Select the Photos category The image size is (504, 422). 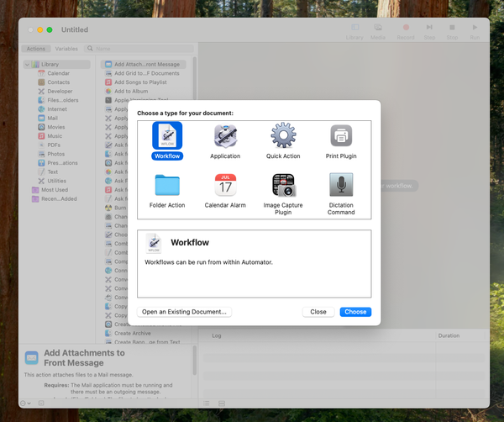pos(57,154)
